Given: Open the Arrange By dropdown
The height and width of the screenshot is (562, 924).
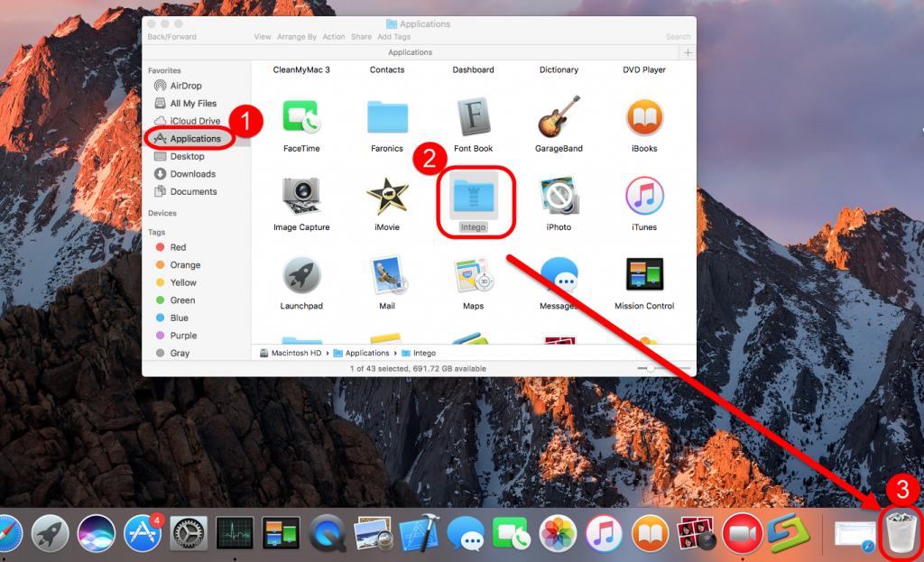Looking at the screenshot, I should tap(297, 37).
